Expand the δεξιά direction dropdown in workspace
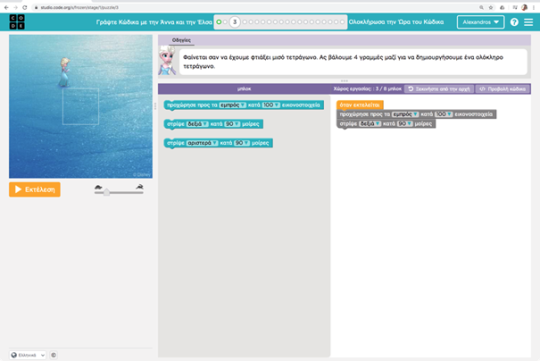540x361 pixels. pyautogui.click(x=370, y=124)
